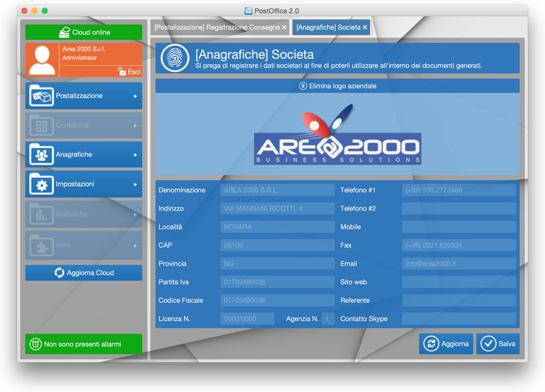Click the Fax input field
This screenshot has width=545, height=392.
pos(459,245)
